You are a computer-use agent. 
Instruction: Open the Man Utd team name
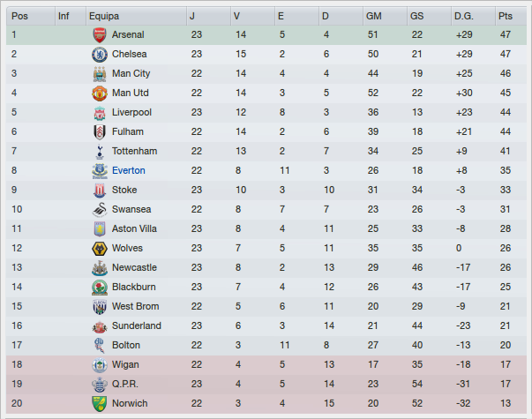click(x=131, y=93)
